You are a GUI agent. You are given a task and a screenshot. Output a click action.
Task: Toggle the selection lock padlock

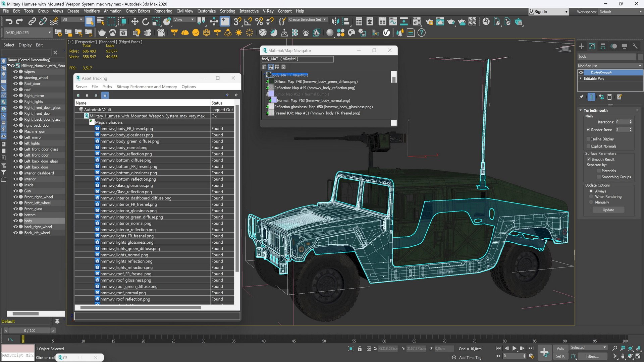tap(360, 349)
